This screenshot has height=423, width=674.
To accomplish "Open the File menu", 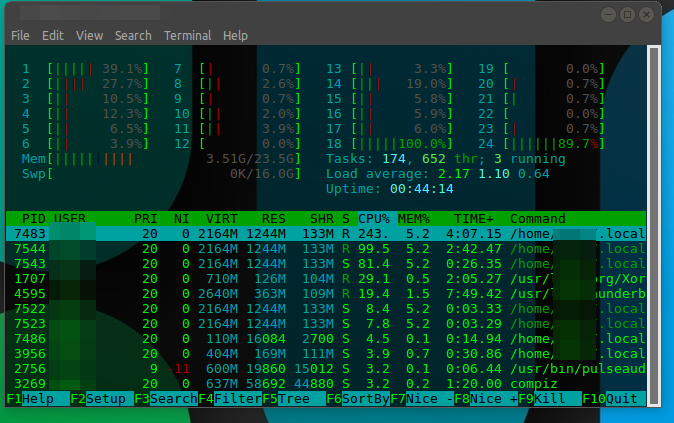I will coord(20,35).
